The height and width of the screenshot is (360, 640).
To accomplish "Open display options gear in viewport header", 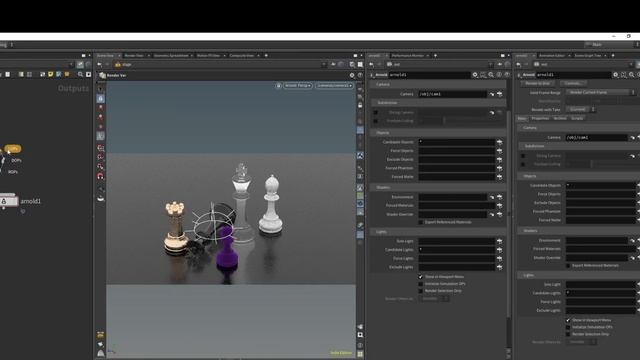I will tap(352, 75).
